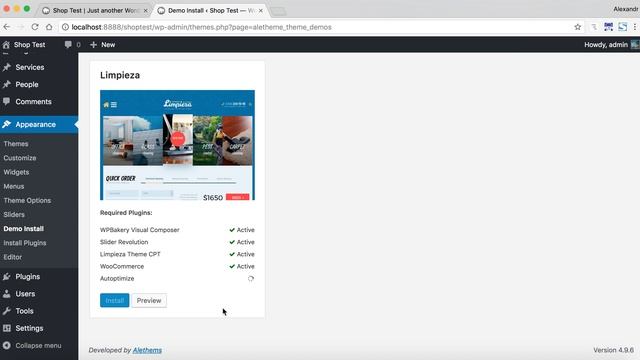
Task: Click the Limpieza card heading
Action: tap(120, 75)
